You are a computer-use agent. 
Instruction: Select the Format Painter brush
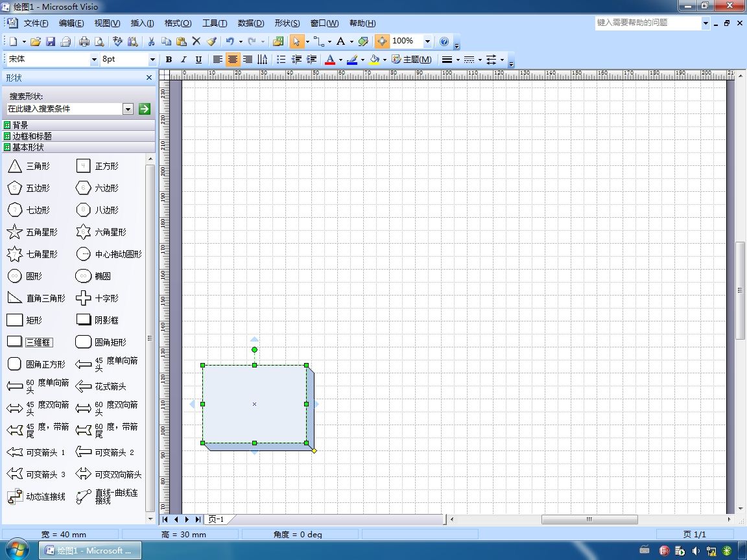click(211, 41)
